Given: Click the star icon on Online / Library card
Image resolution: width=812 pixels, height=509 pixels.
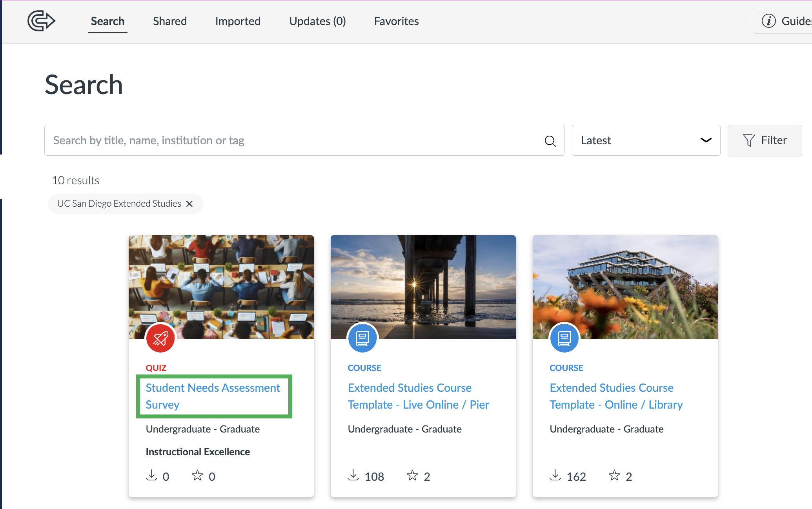Looking at the screenshot, I should (x=614, y=475).
